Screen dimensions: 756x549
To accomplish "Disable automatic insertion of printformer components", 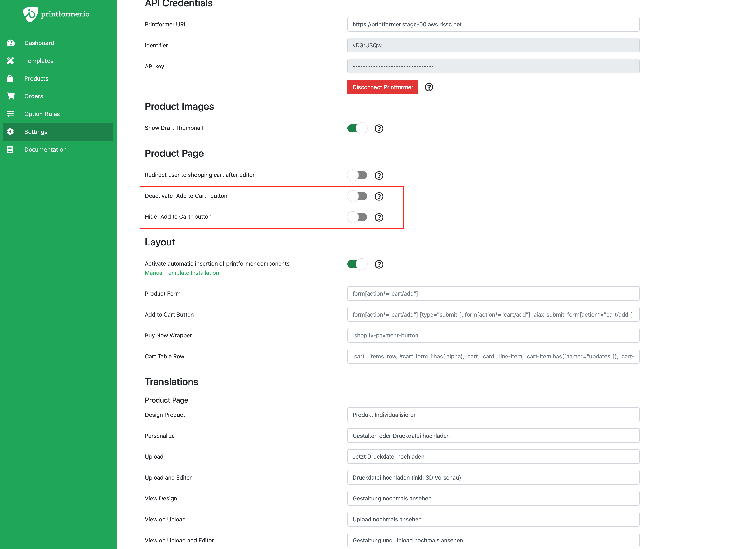I will pos(357,264).
